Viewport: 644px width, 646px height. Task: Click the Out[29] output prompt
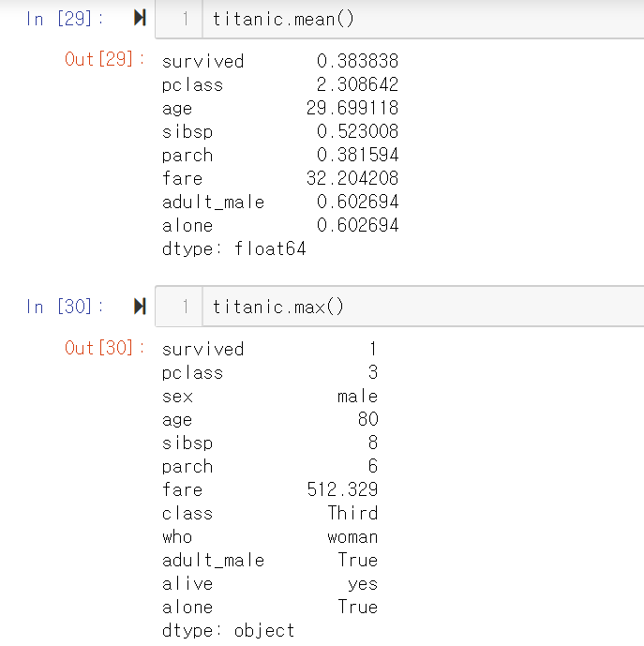[x=105, y=59]
